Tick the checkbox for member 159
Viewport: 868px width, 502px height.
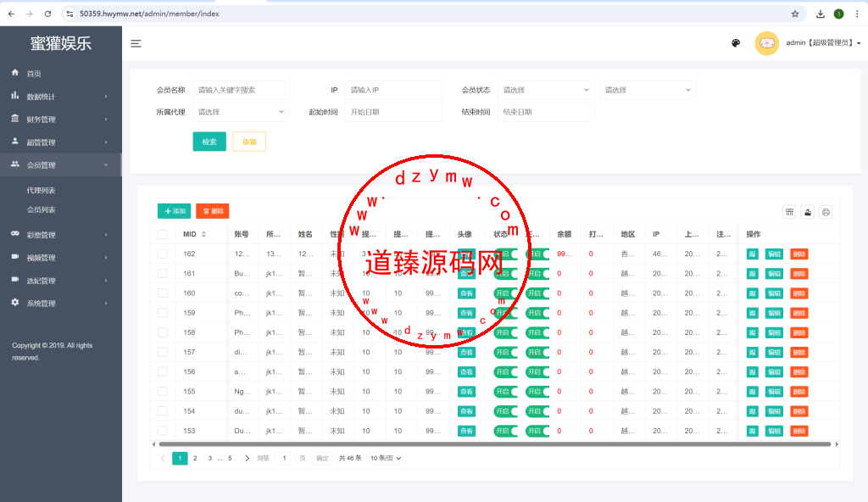click(162, 313)
